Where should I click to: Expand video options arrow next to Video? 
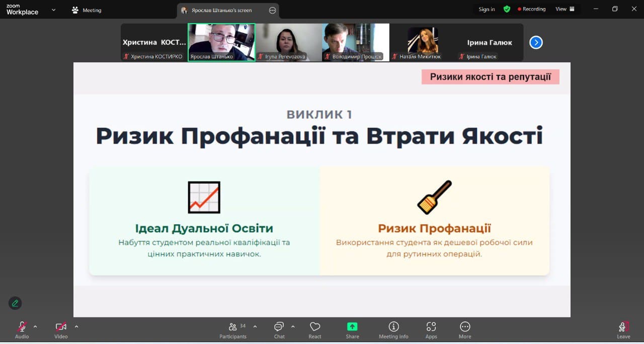pos(76,326)
